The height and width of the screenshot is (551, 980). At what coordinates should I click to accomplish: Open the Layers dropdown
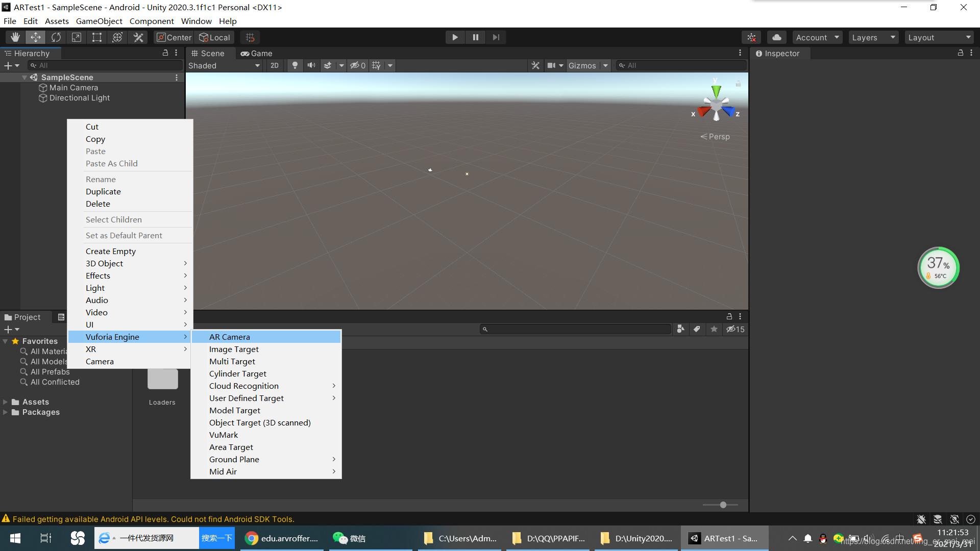(873, 37)
